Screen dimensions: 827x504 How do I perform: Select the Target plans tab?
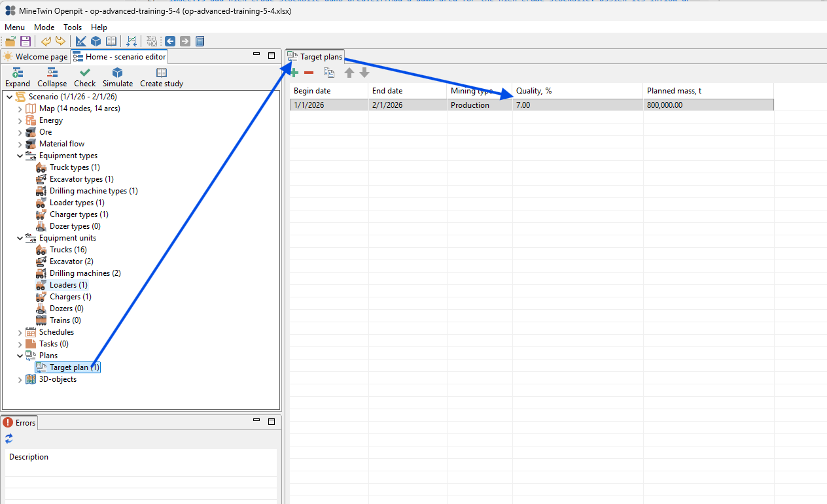(x=315, y=57)
